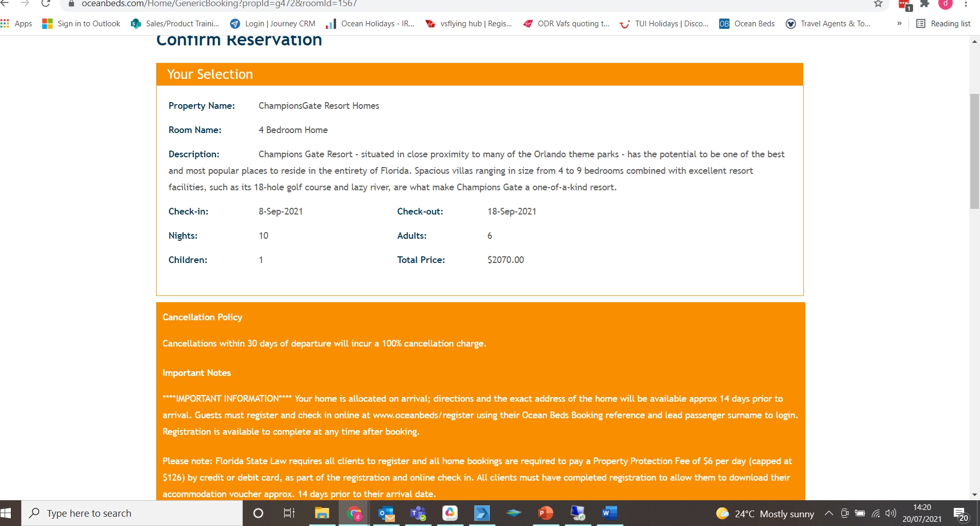
Task: Open the Login | Journey CRM bookmark
Action: click(x=273, y=24)
